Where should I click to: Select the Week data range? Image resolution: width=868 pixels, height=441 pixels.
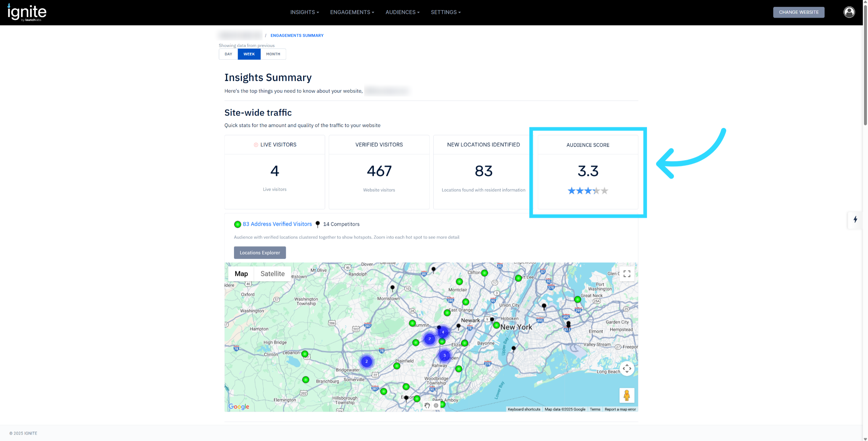[249, 54]
